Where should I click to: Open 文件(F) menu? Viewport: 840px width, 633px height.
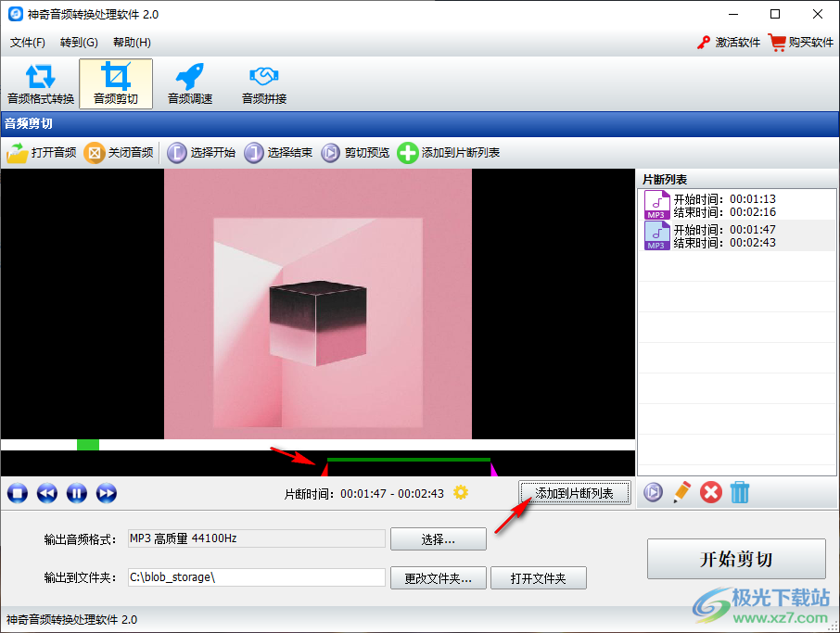(x=27, y=43)
